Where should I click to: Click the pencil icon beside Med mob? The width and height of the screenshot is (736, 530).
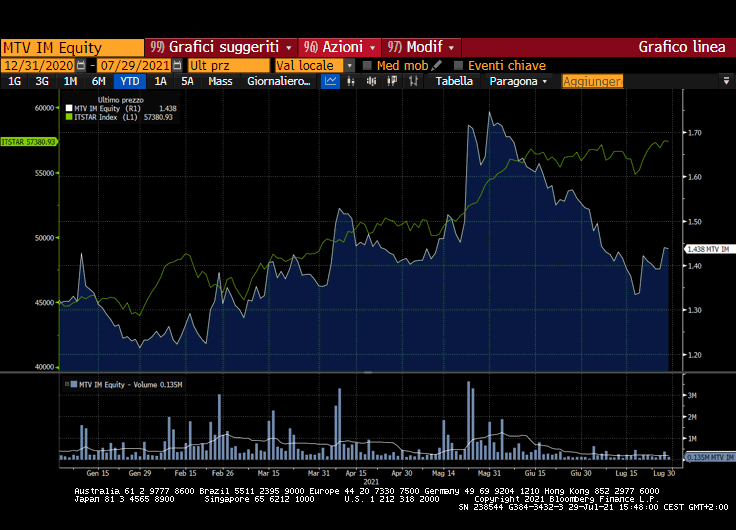(437, 65)
